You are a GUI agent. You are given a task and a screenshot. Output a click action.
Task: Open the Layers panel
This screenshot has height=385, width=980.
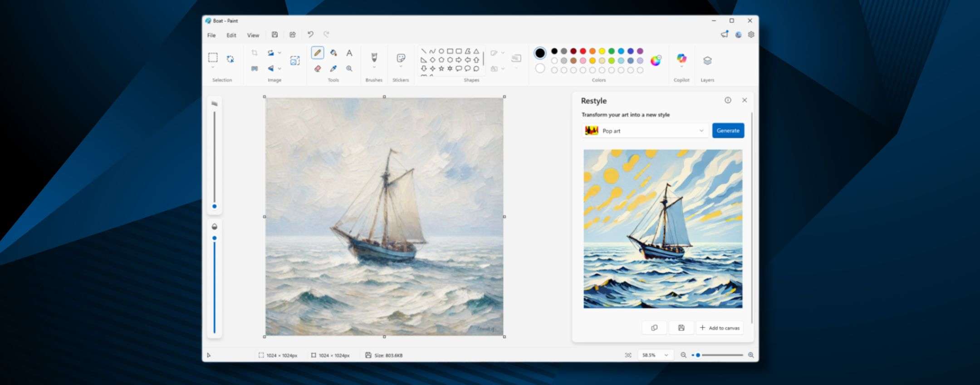[707, 61]
